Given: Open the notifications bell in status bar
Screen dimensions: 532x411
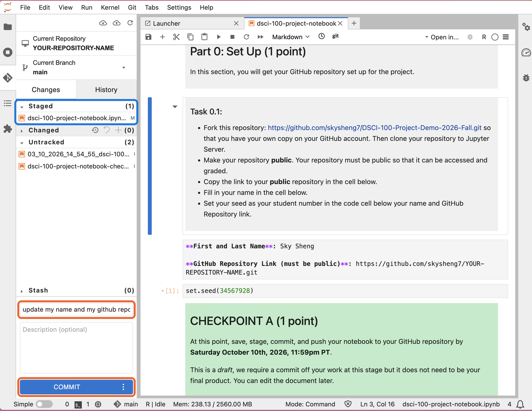Looking at the screenshot, I should 520,404.
